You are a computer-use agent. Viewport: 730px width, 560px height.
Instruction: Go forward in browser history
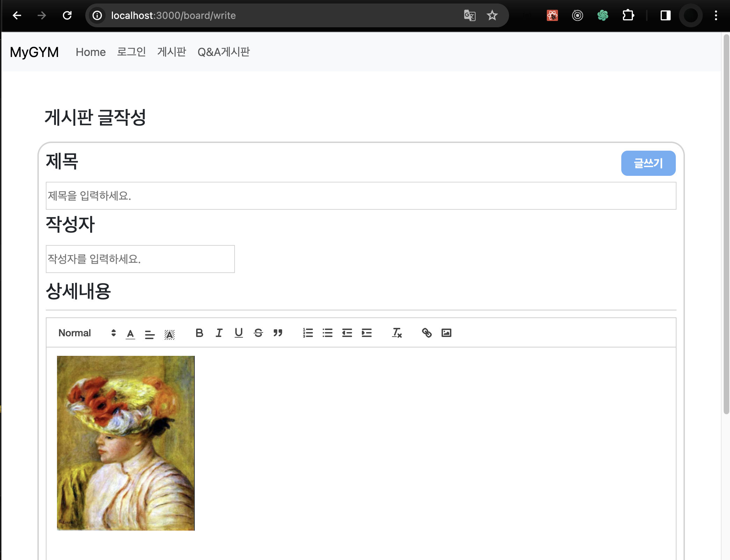[42, 15]
